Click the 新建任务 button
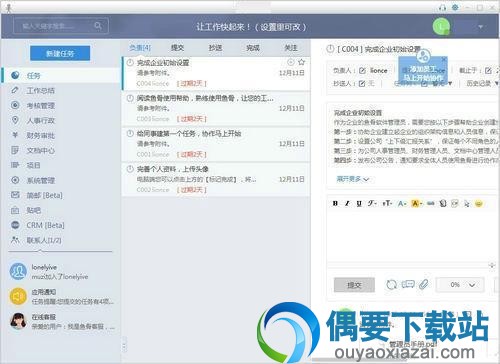Screen dimensions: 500x364 tap(60, 53)
